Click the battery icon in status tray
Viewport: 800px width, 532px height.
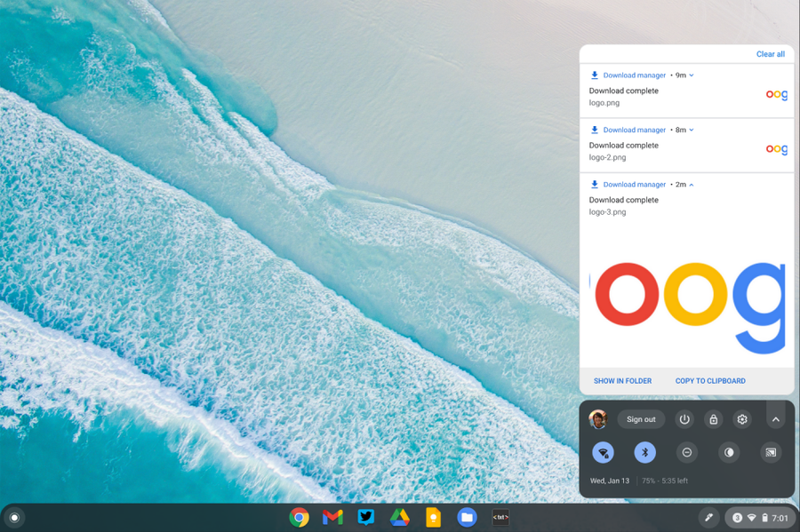tap(764, 518)
